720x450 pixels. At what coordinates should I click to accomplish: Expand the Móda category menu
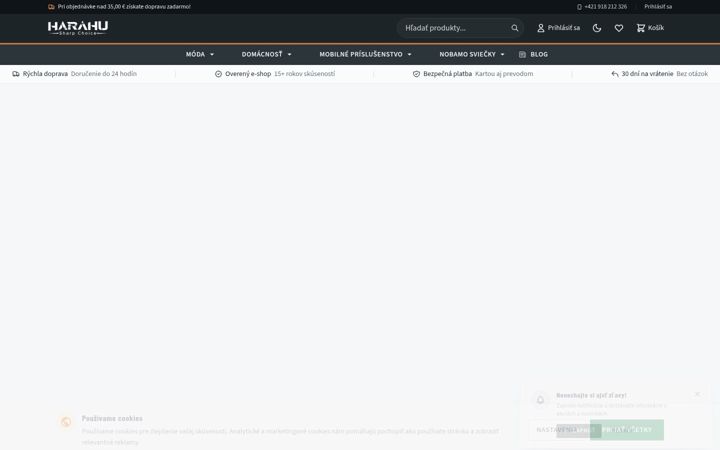click(x=200, y=54)
